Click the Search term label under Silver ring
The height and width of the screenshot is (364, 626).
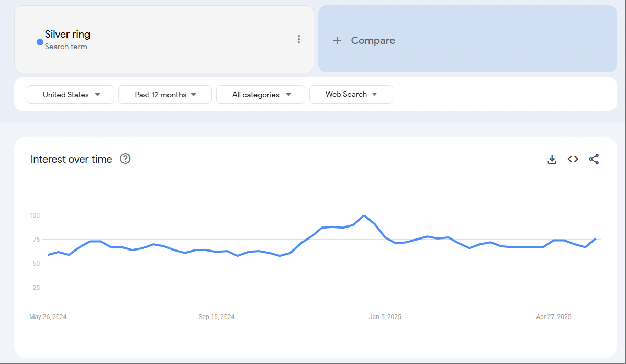66,47
